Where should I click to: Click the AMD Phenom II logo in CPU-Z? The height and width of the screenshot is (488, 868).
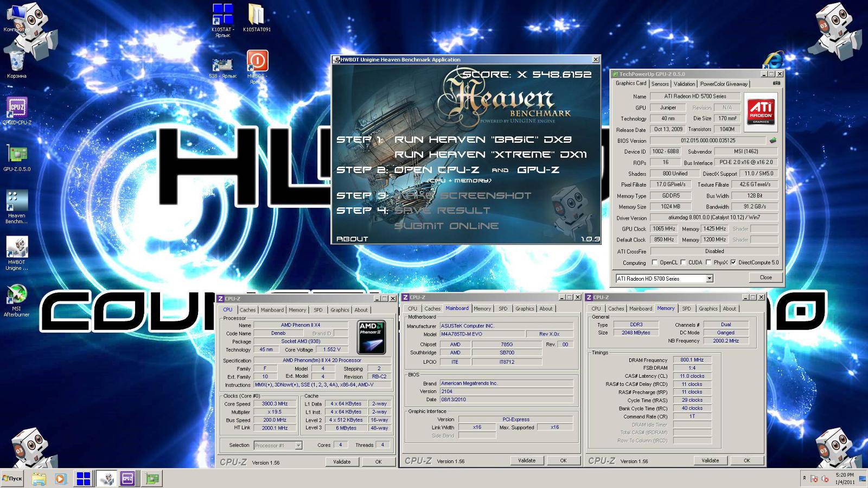(x=371, y=337)
